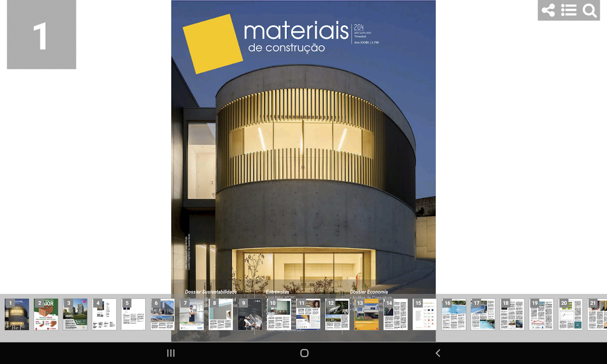Open page 3 thumbnail
This screenshot has width=607, height=364.
[75, 314]
